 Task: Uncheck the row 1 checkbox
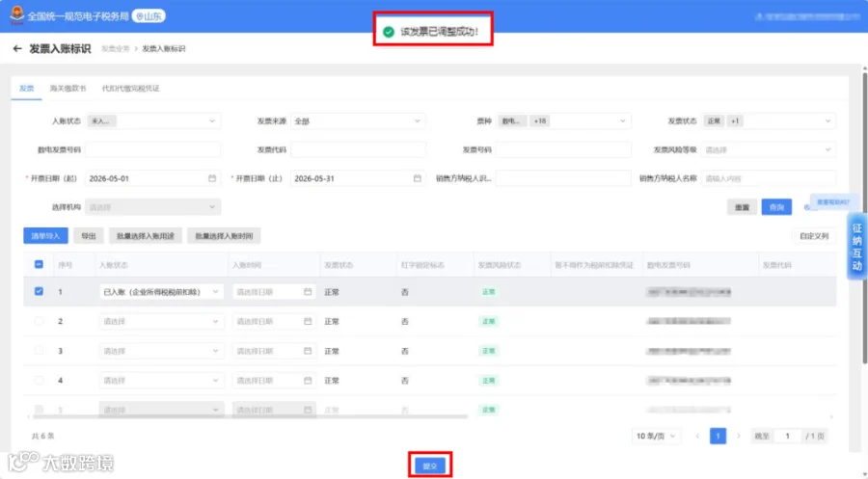pos(39,291)
